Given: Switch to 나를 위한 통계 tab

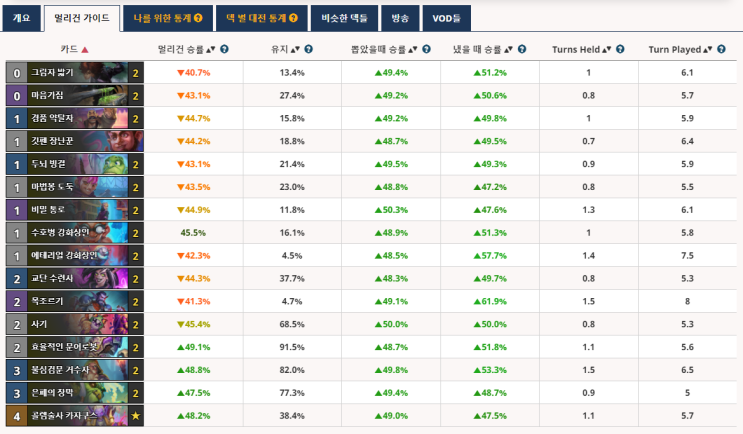Looking at the screenshot, I should (168, 18).
